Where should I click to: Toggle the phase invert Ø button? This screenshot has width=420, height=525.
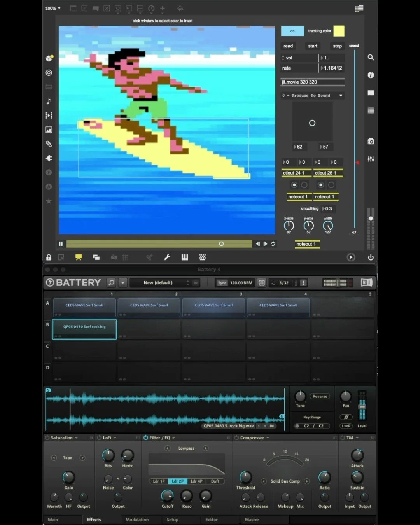click(346, 417)
